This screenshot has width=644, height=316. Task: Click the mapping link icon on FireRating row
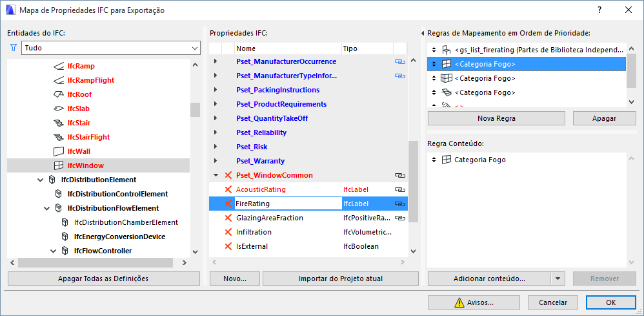[x=400, y=204]
